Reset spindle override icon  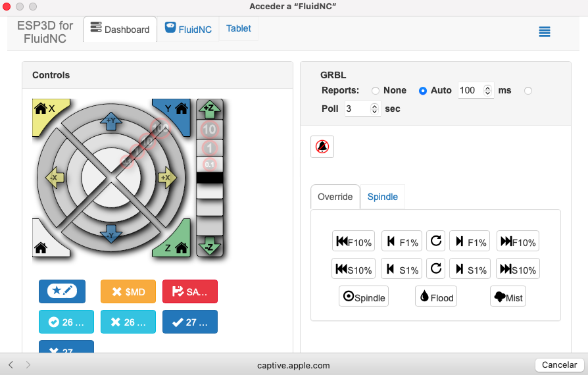(436, 268)
